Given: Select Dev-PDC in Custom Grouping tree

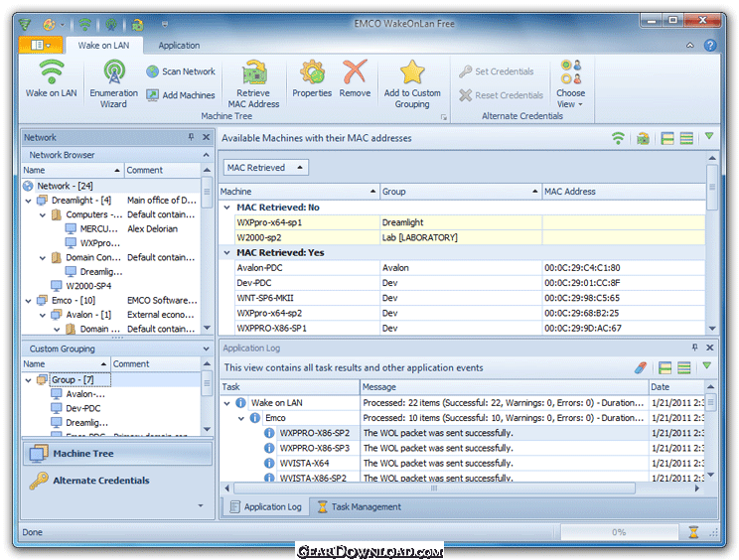Looking at the screenshot, I should tap(83, 408).
